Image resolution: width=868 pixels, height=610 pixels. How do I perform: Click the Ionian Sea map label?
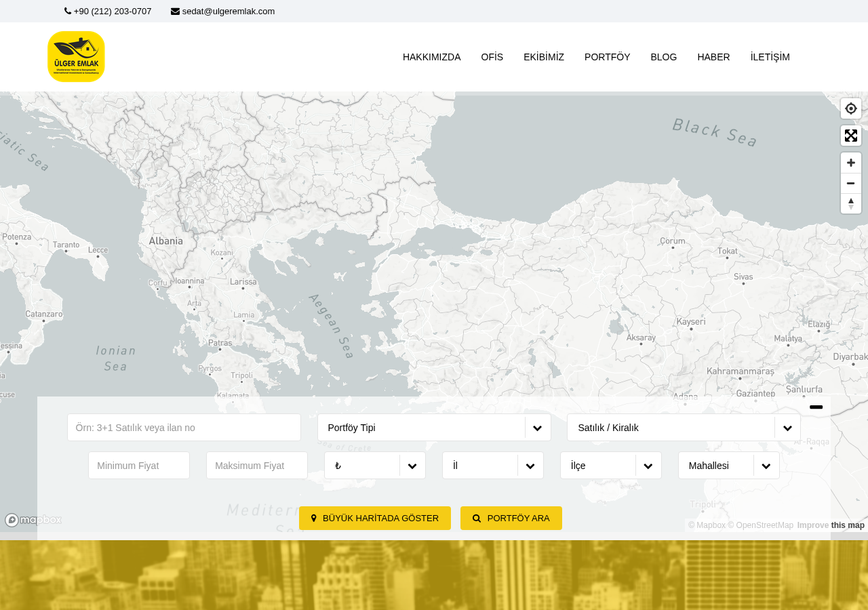[116, 358]
